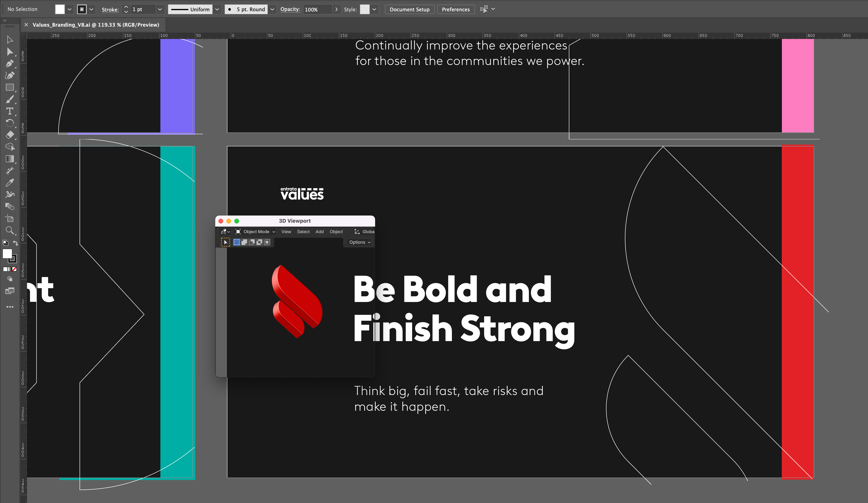The width and height of the screenshot is (868, 503).
Task: Select the Paintbrush tool
Action: 10,99
